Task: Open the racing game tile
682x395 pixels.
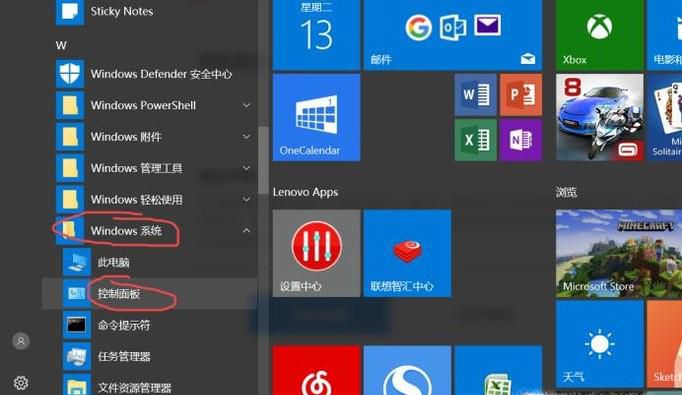Action: coord(599,117)
